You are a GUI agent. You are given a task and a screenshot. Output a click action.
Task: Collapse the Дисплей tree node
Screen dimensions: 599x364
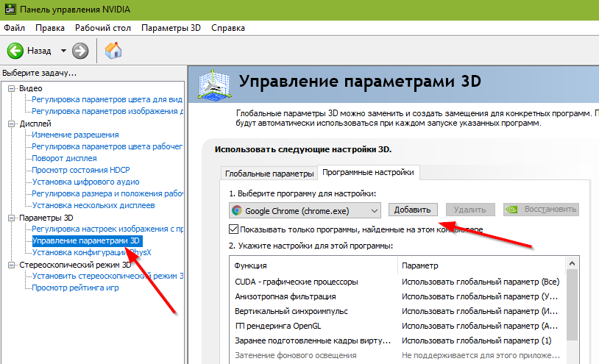(12, 124)
